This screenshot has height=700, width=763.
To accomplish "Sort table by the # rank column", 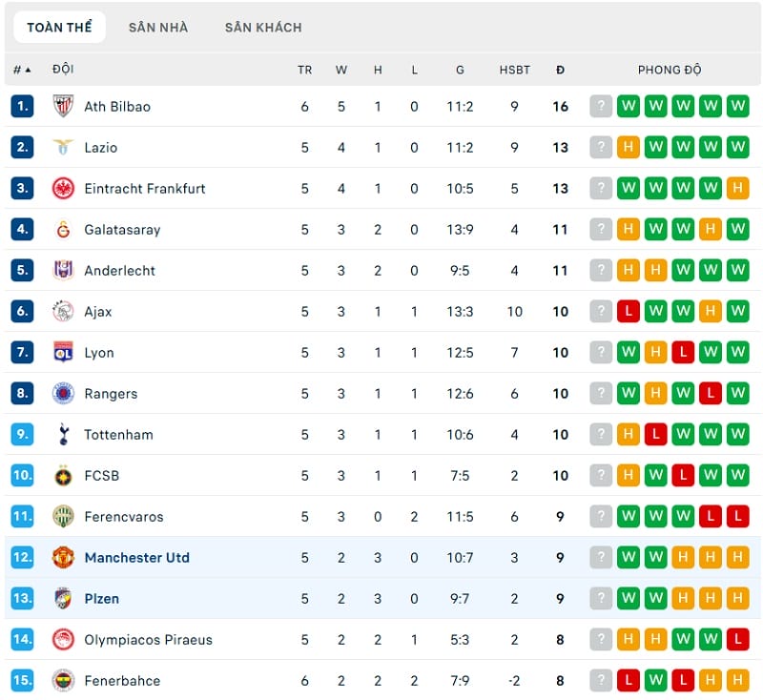I will pos(21,70).
